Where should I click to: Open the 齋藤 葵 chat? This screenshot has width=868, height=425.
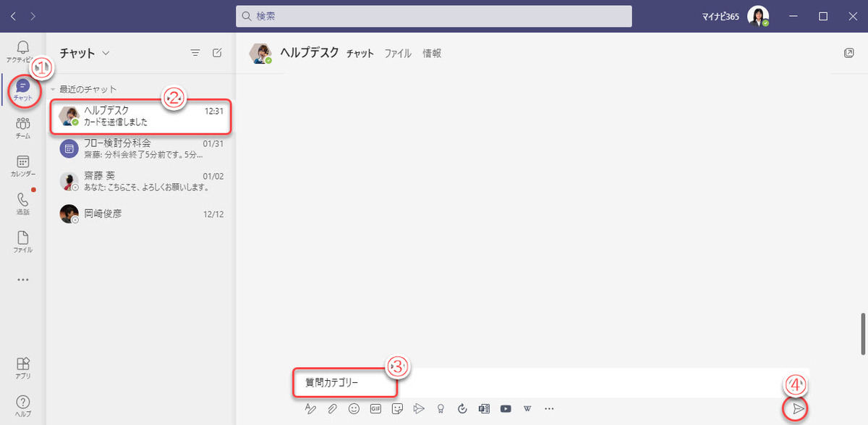pyautogui.click(x=140, y=181)
